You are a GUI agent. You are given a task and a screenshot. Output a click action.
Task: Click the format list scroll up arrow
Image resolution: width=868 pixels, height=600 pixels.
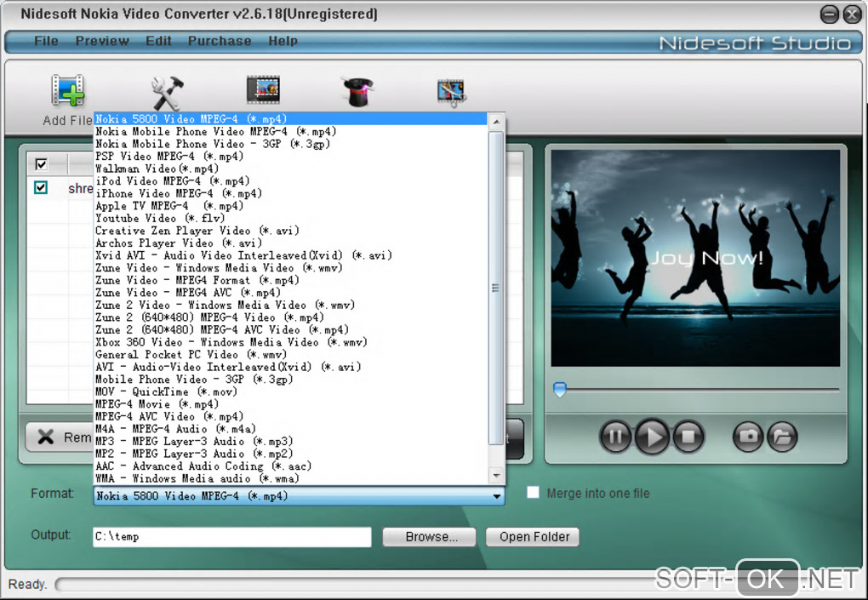tap(496, 121)
